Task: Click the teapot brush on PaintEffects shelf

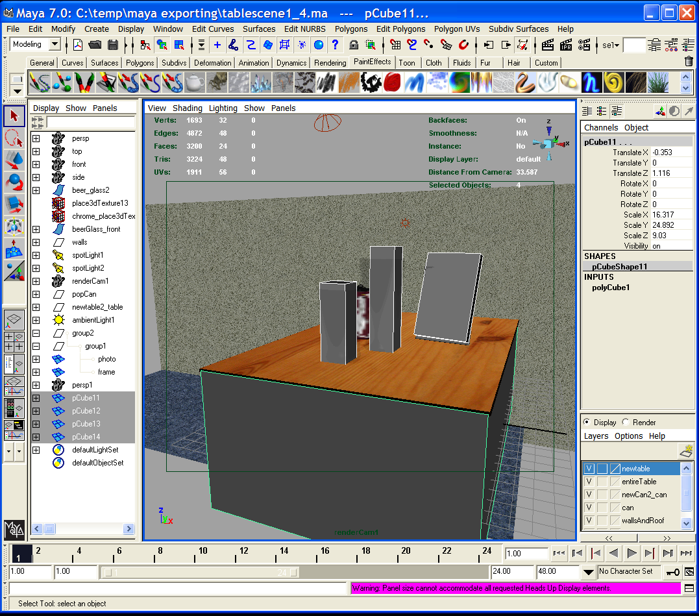Action: pos(193,82)
